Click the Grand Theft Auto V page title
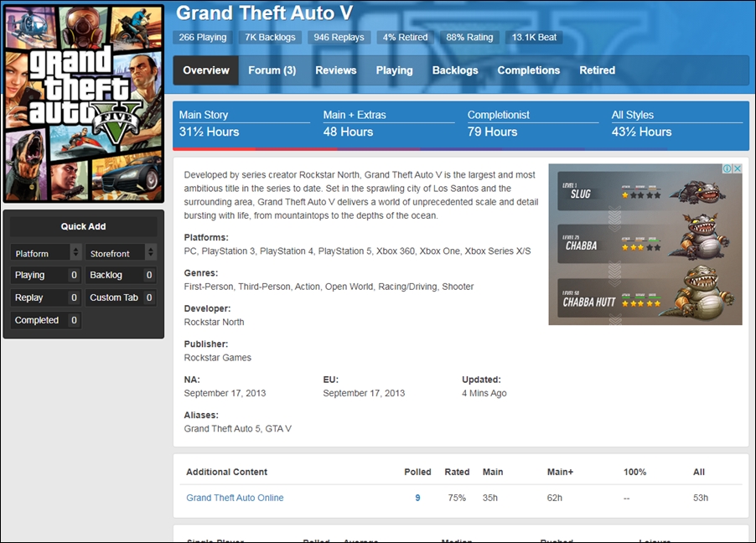The width and height of the screenshot is (756, 543). point(264,13)
